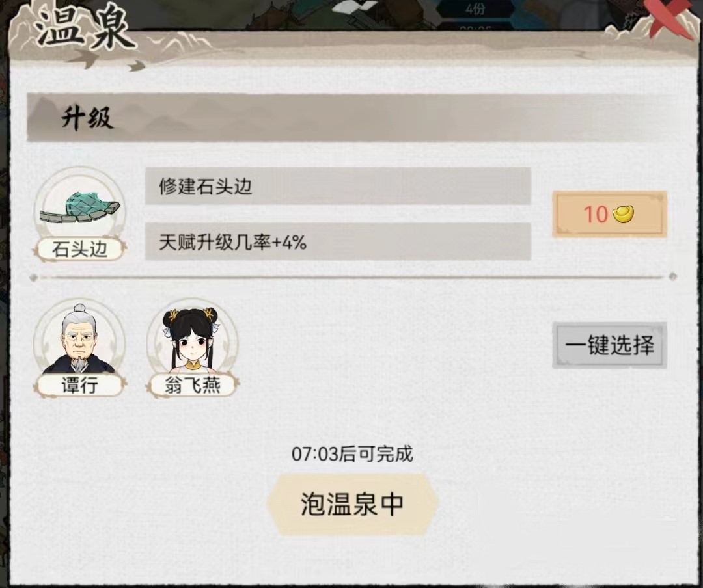Click the 泡温泉中 hot spring button

[352, 504]
